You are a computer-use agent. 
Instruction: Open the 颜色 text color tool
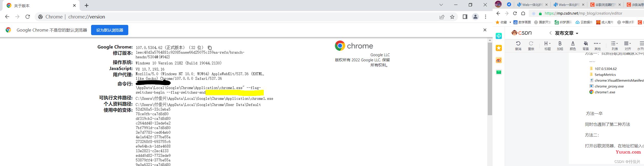click(x=573, y=46)
